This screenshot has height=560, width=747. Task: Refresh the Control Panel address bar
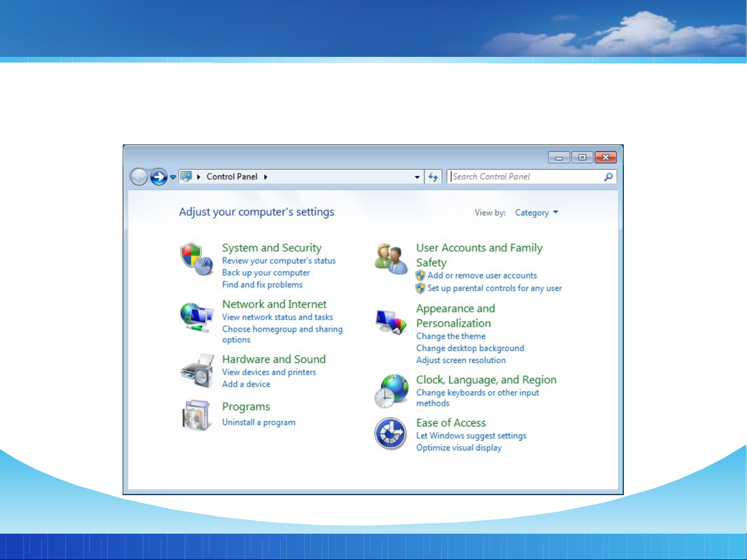[x=433, y=177]
